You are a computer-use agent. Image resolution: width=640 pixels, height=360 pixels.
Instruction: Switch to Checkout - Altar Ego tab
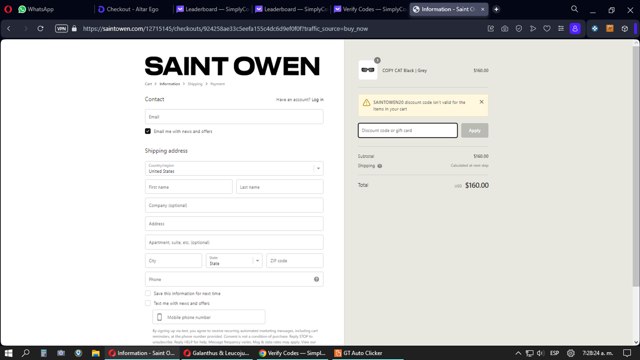pos(132,9)
